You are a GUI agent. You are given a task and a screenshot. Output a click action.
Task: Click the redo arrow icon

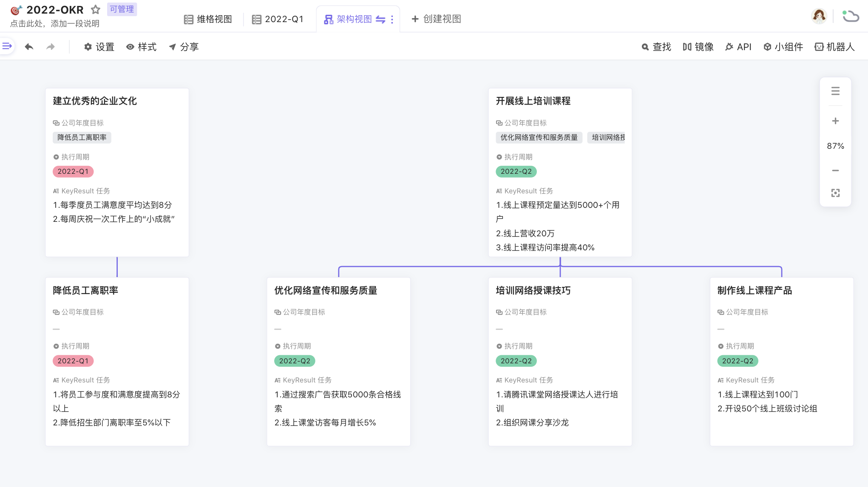point(51,47)
